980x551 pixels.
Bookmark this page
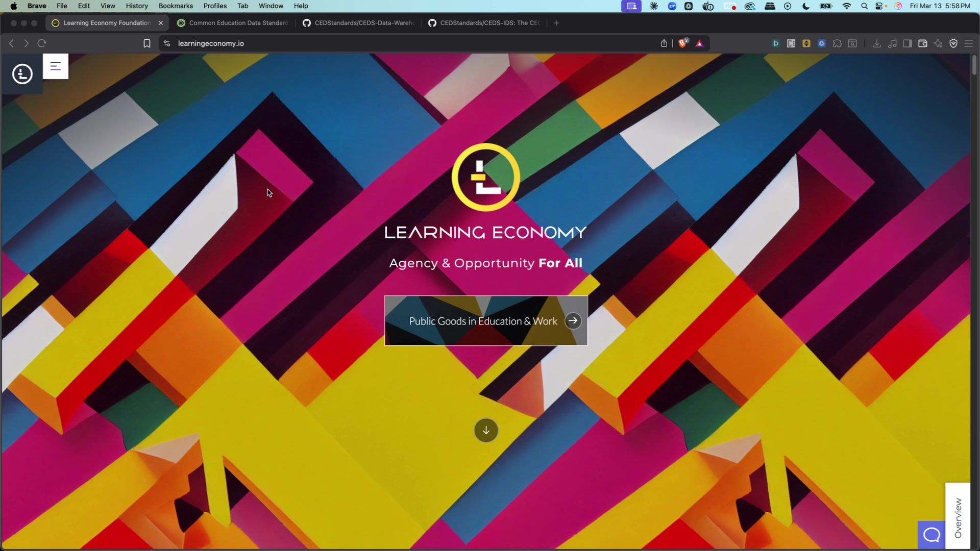pos(147,43)
